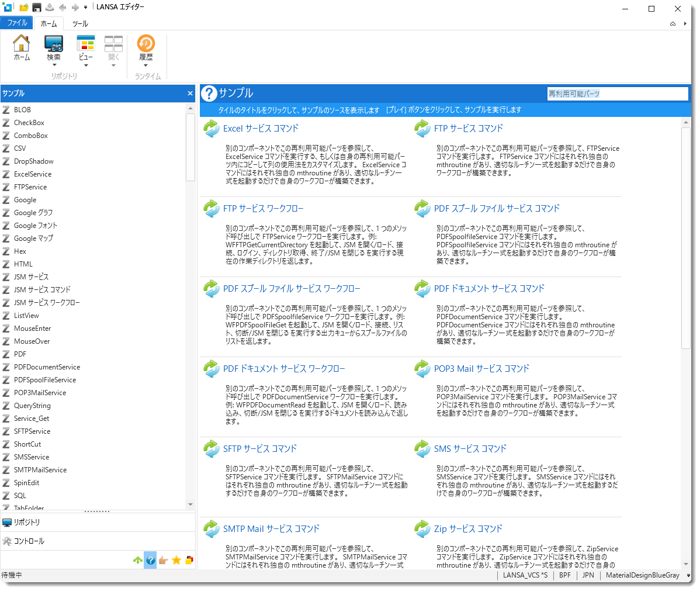Open the Excel サービス コマンド title link

(x=261, y=129)
